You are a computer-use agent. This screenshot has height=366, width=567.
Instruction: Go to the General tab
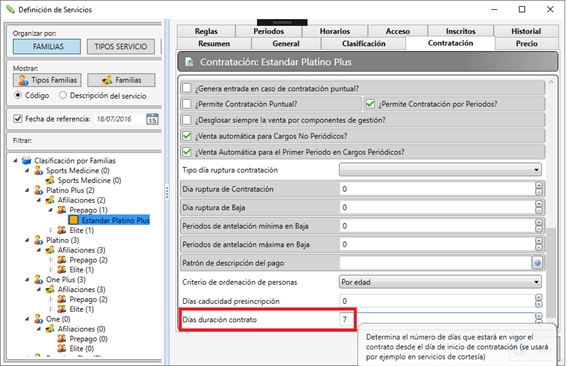286,43
